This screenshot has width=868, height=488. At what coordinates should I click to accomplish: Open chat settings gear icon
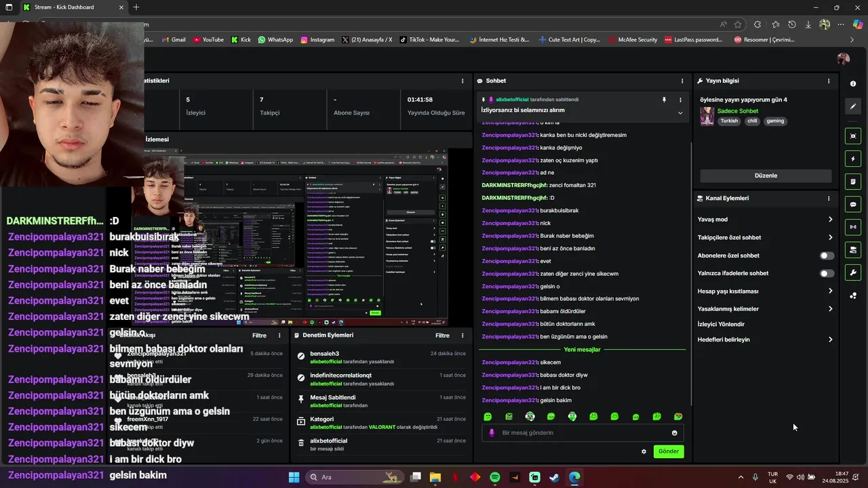click(x=644, y=451)
